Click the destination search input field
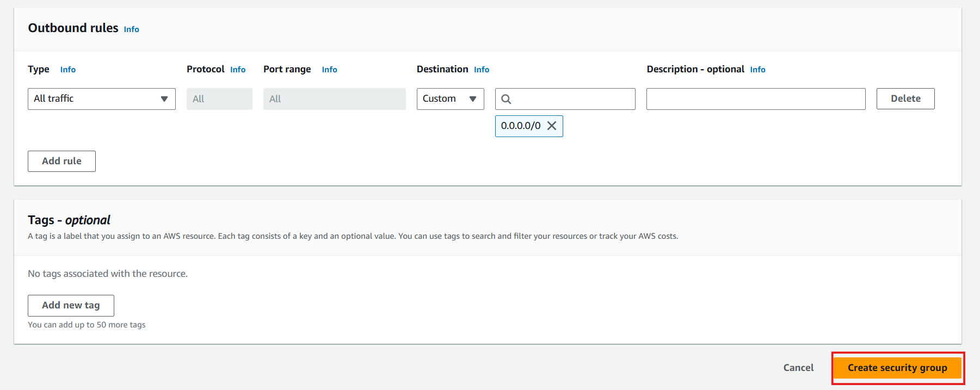This screenshot has width=980, height=390. point(565,99)
